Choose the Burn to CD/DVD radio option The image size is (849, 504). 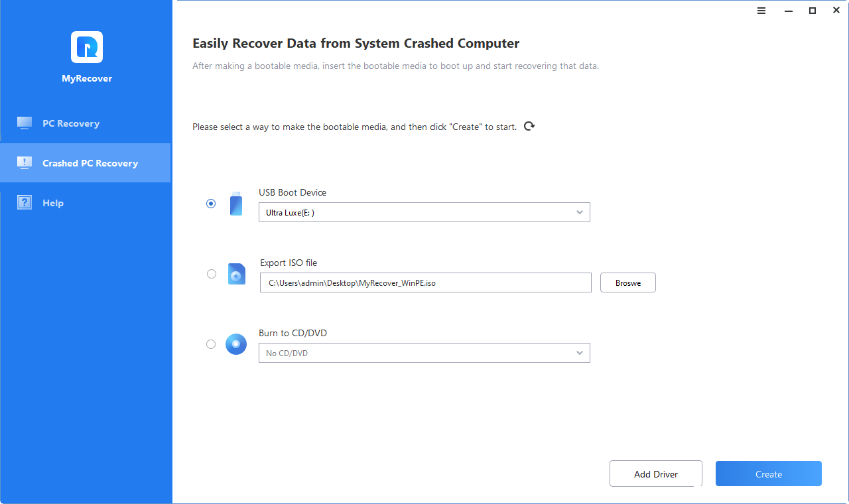click(211, 344)
